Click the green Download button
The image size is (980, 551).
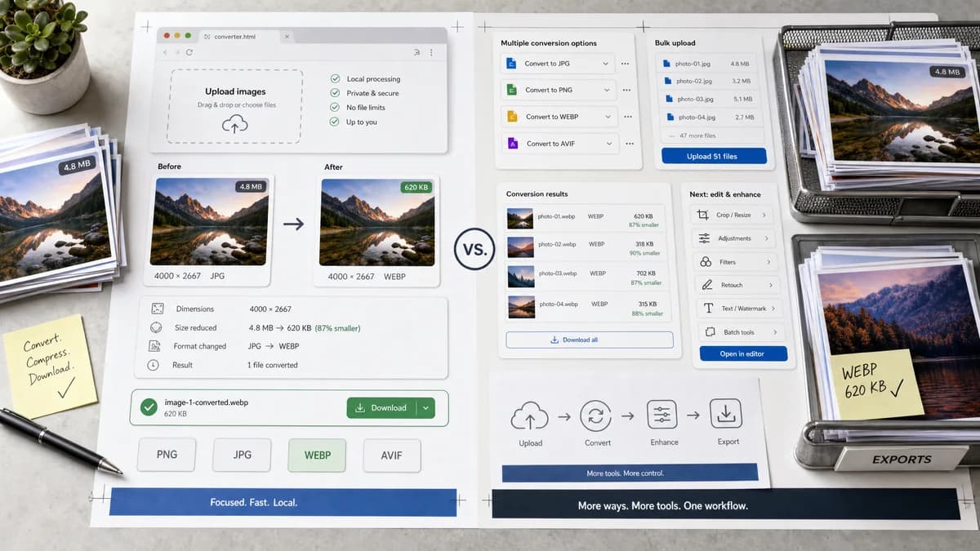382,408
